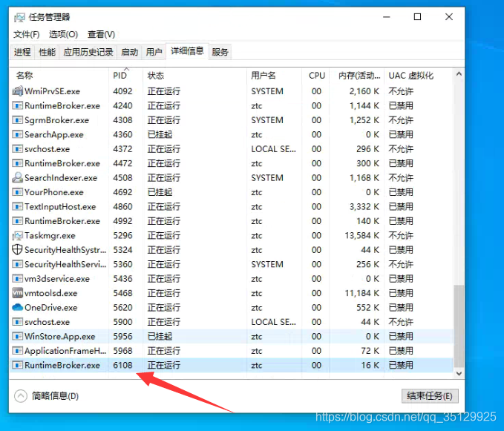Click the SearchIndexer.exe magnifier icon

pos(17,177)
